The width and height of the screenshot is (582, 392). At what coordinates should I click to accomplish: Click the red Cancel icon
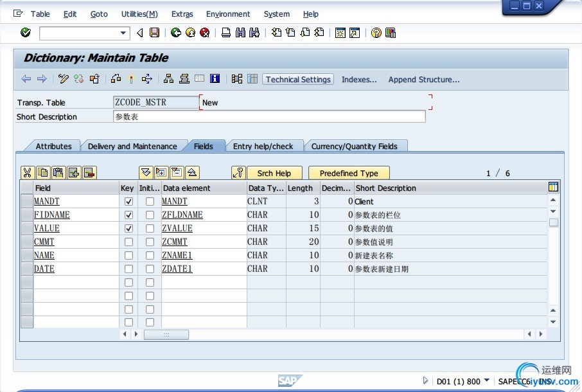coord(204,33)
